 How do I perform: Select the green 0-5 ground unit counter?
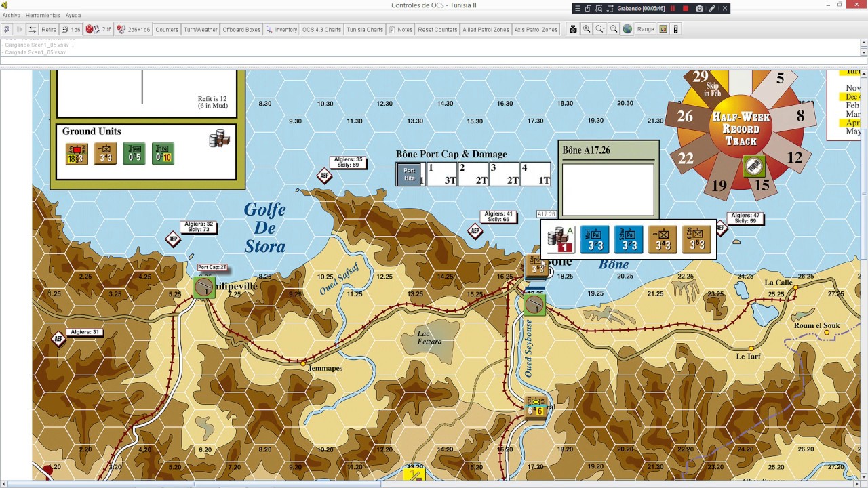134,154
